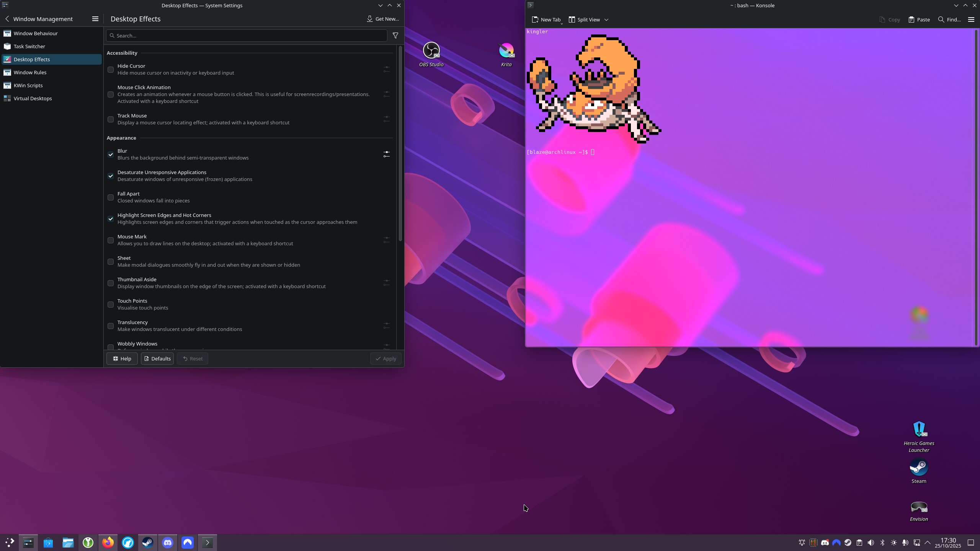Click the Defaults button

[157, 359]
